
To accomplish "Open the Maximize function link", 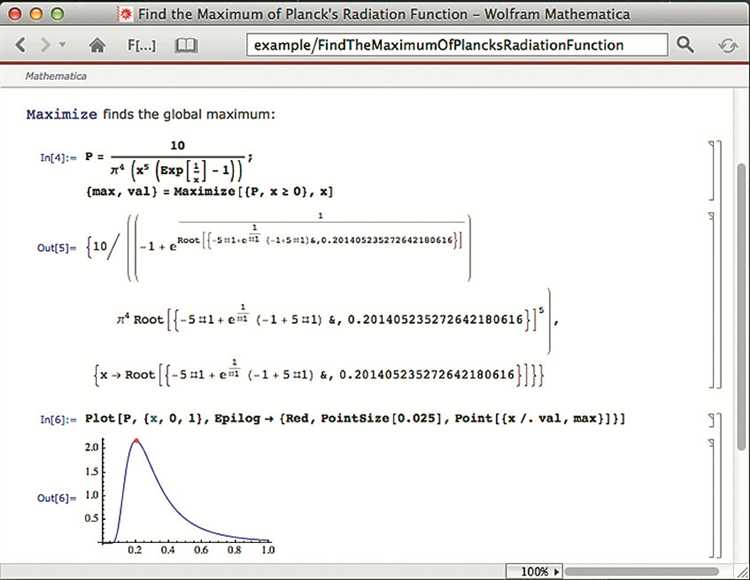I will 62,115.
